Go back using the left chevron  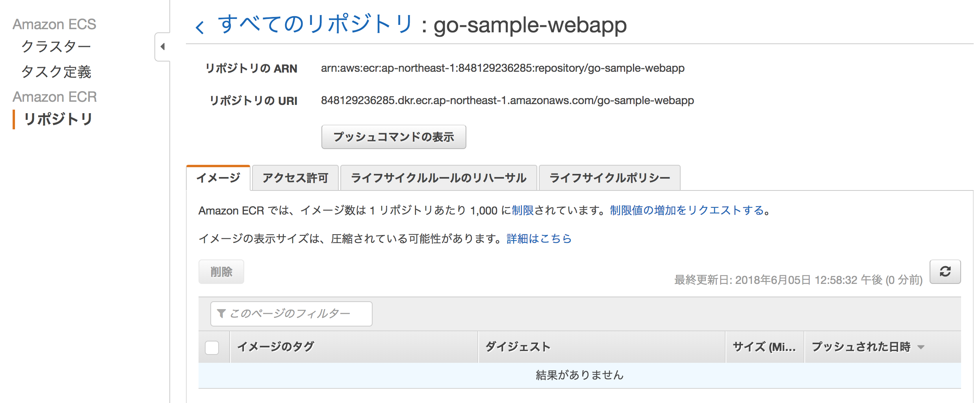(200, 27)
